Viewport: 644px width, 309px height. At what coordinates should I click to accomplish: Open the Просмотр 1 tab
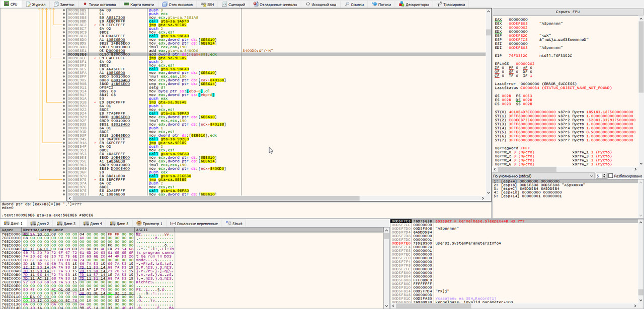pyautogui.click(x=149, y=223)
